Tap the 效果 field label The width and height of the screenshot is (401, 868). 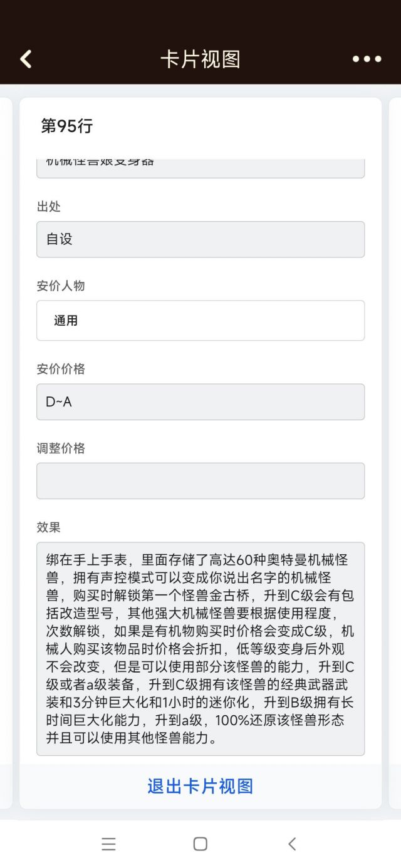(48, 527)
